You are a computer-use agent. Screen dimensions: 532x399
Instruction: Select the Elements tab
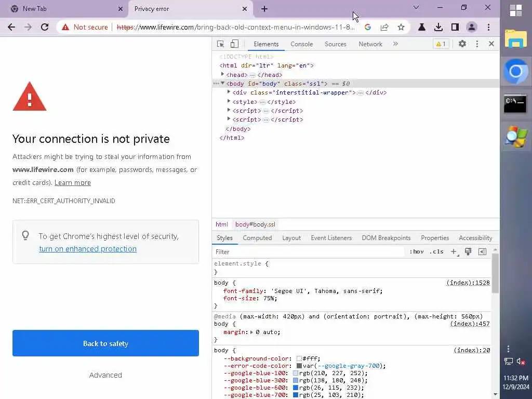(266, 44)
